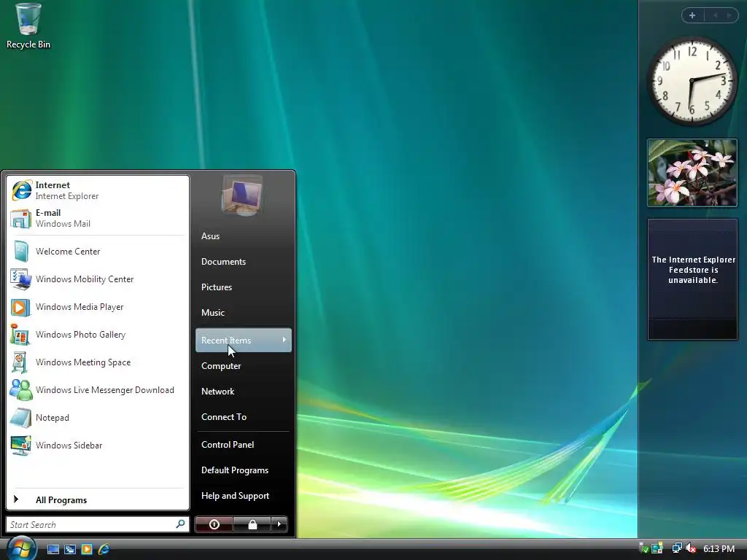The height and width of the screenshot is (560, 747).
Task: Open Computer from Start menu
Action: pyautogui.click(x=244, y=366)
